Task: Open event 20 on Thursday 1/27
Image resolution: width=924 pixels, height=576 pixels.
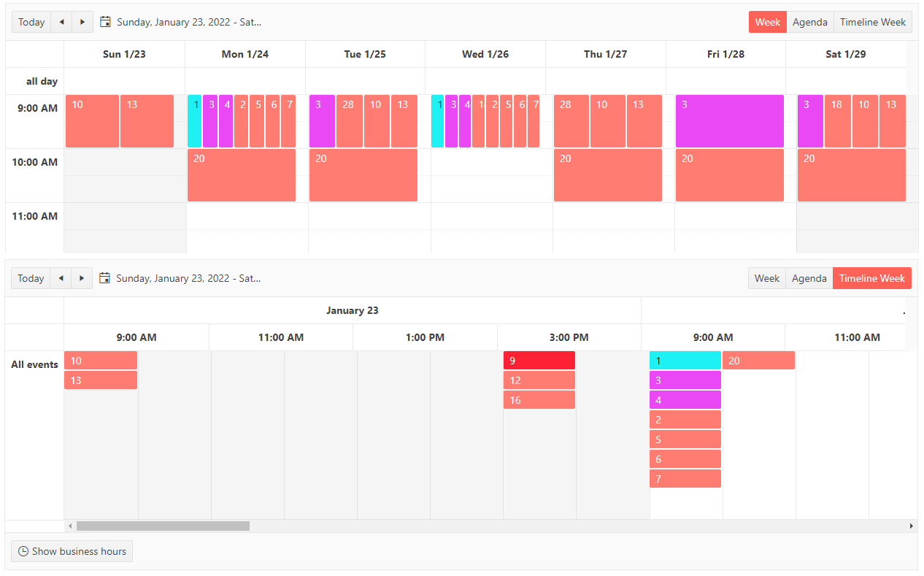Action: [607, 175]
